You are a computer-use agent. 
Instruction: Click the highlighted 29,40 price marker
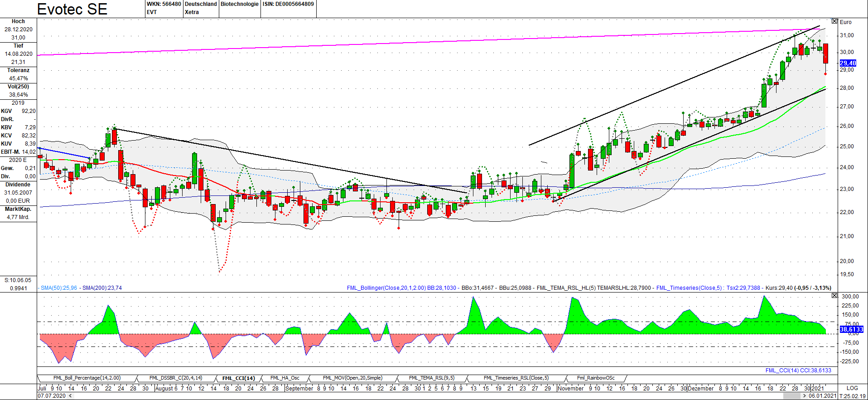[x=848, y=63]
